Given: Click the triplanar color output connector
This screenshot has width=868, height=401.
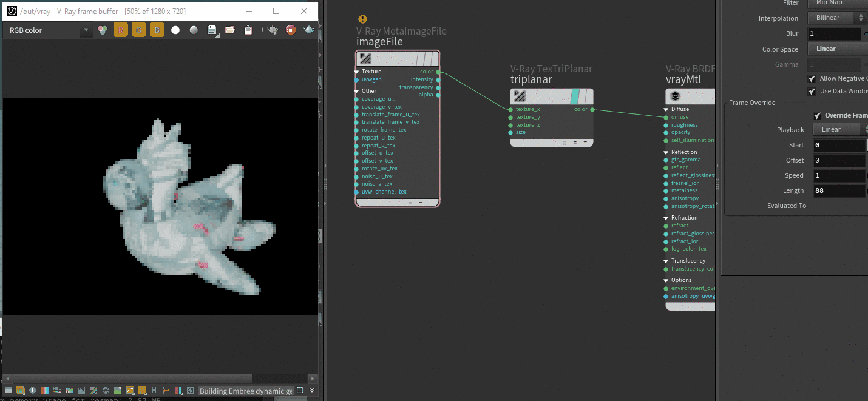Looking at the screenshot, I should (x=592, y=109).
